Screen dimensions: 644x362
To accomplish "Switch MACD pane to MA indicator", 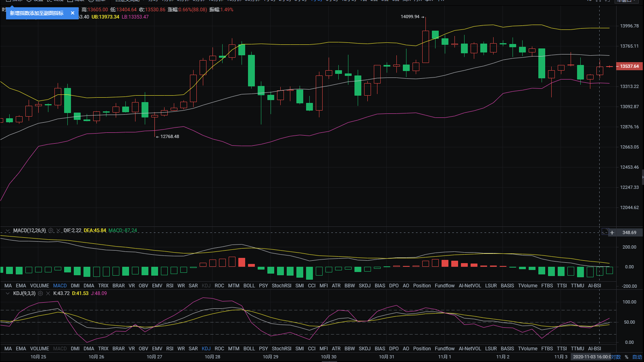I will coord(8,286).
